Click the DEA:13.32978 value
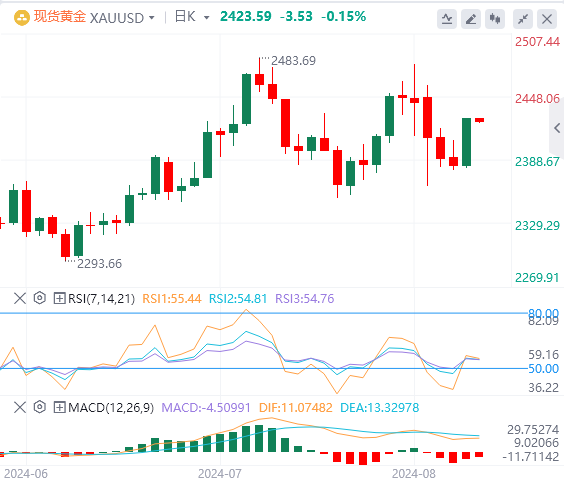 point(379,408)
